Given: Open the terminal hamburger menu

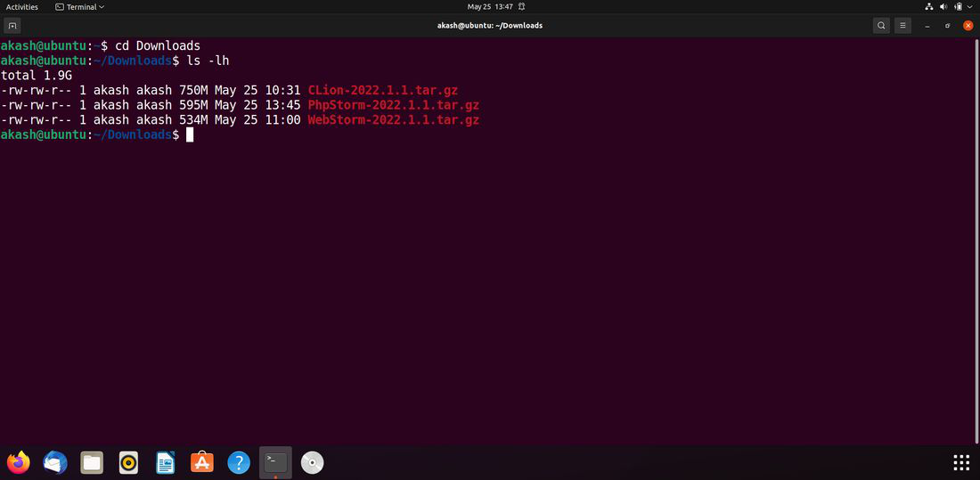Looking at the screenshot, I should 902,26.
